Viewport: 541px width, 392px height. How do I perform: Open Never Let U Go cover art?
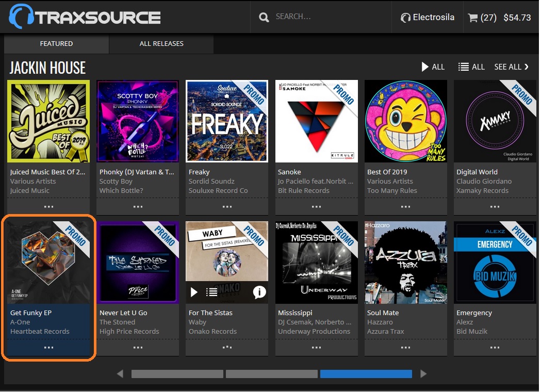pyautogui.click(x=138, y=262)
